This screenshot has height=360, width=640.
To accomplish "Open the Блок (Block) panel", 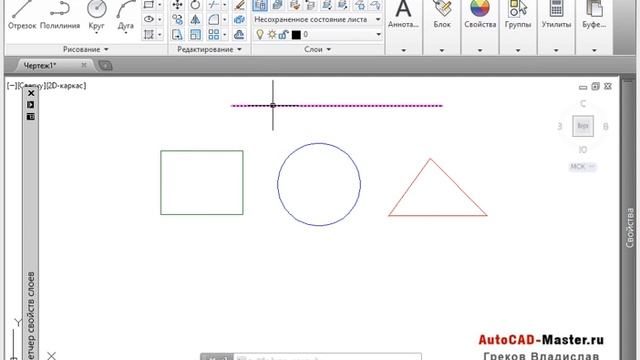I will pos(442,15).
